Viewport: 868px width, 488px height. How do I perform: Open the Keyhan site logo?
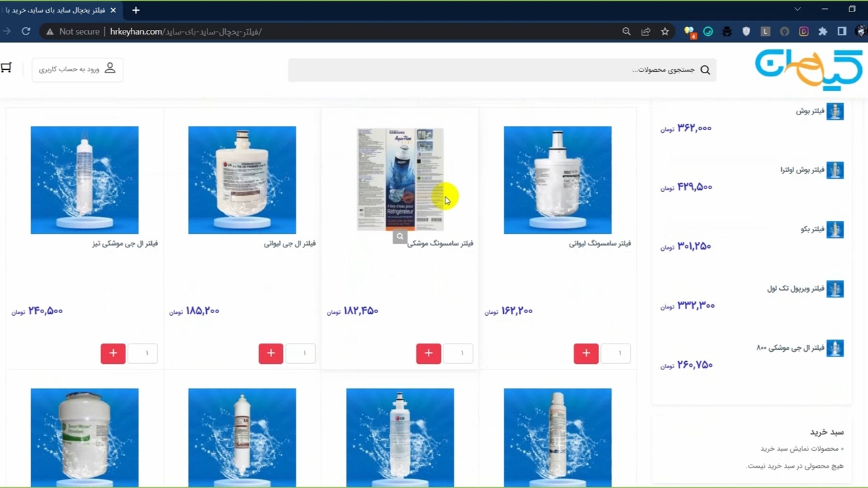(x=808, y=69)
